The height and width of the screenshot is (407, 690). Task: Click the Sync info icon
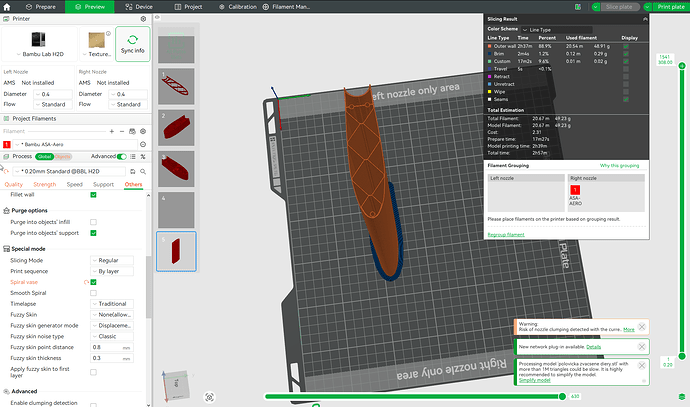pyautogui.click(x=132, y=40)
